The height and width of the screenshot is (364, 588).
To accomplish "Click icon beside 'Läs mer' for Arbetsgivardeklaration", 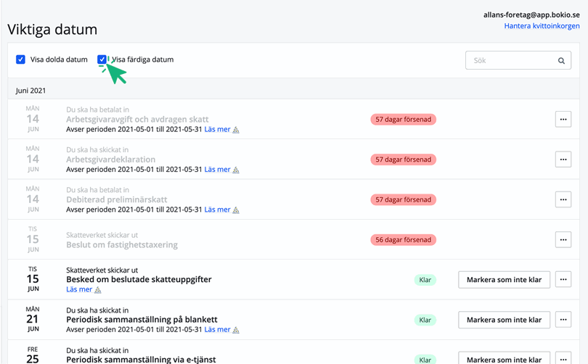I will [x=236, y=170].
